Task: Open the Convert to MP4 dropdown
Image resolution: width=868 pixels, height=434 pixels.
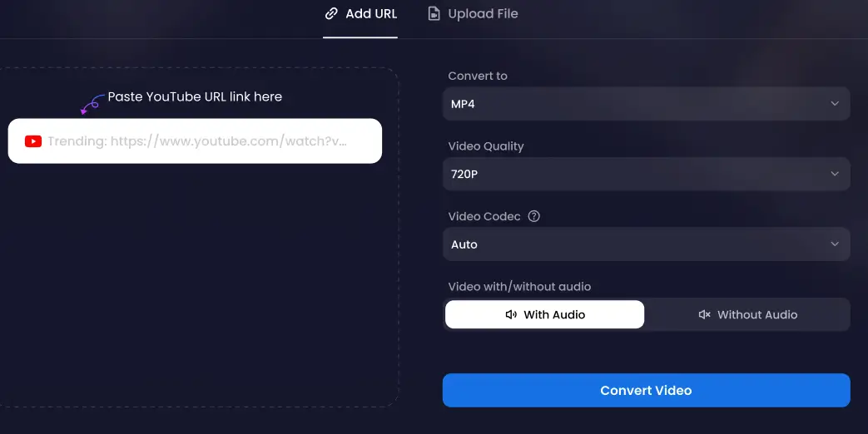Action: 646,104
